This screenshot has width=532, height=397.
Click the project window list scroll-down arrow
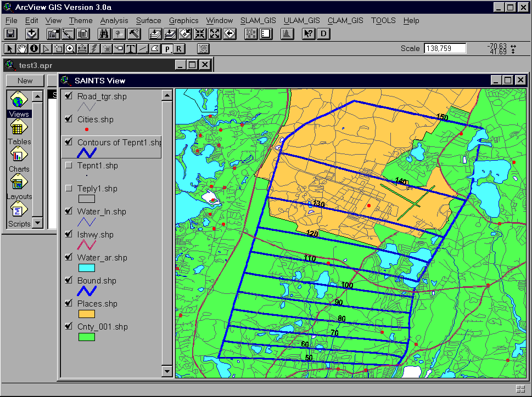[x=37, y=223]
